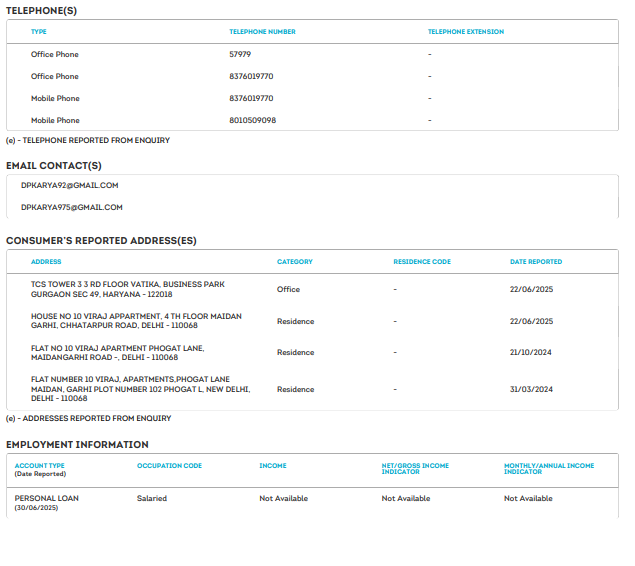Click the DPKARYA92@GMAIL.COM email address
Image resolution: width=635 pixels, height=566 pixels.
69,185
